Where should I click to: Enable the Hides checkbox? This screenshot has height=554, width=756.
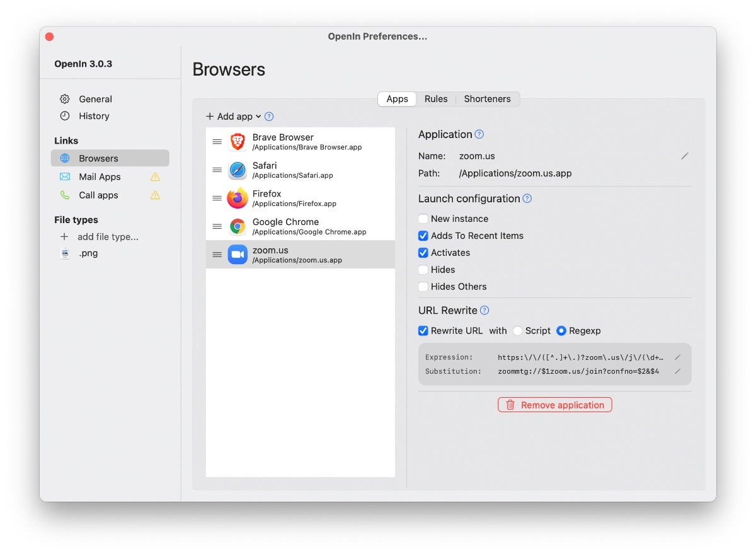coord(423,270)
